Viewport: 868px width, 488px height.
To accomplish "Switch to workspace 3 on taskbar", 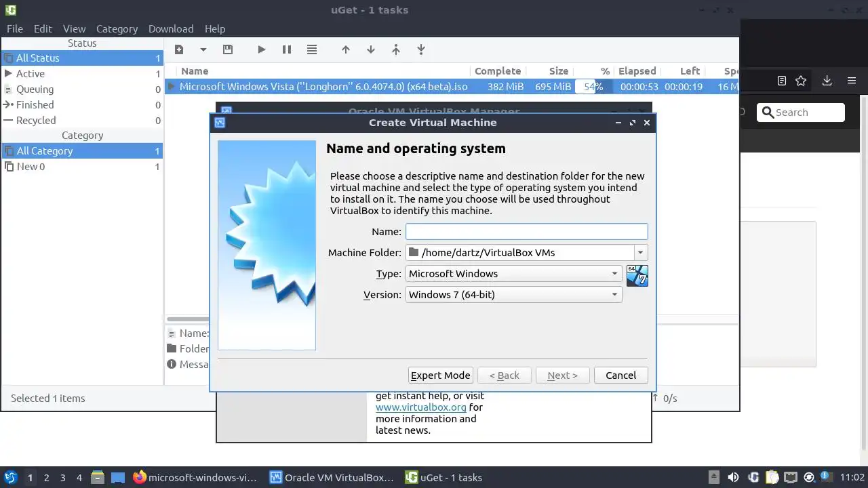I will tap(62, 477).
